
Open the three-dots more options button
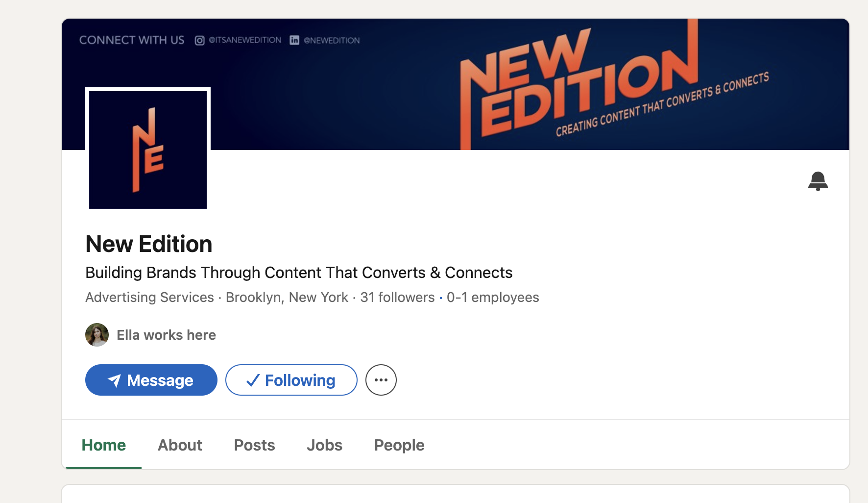tap(381, 380)
